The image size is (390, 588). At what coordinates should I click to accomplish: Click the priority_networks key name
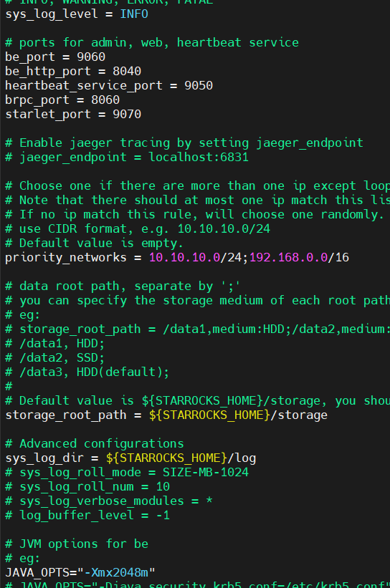(x=66, y=258)
